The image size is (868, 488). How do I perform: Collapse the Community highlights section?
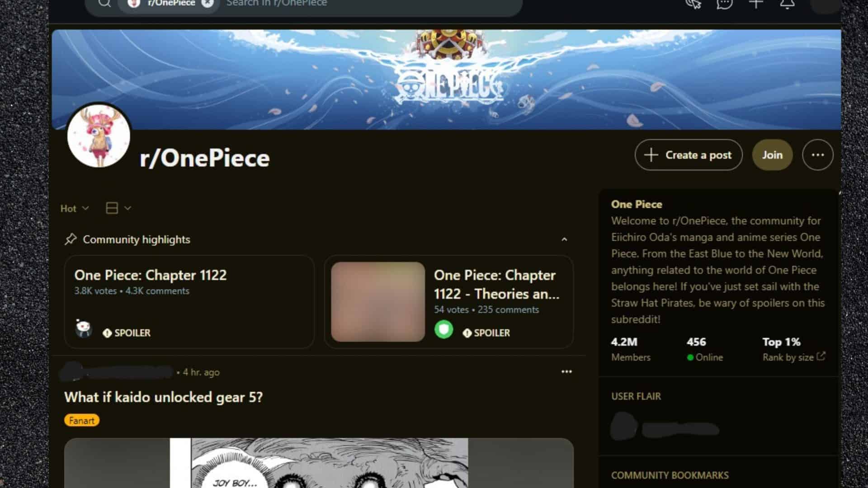564,239
